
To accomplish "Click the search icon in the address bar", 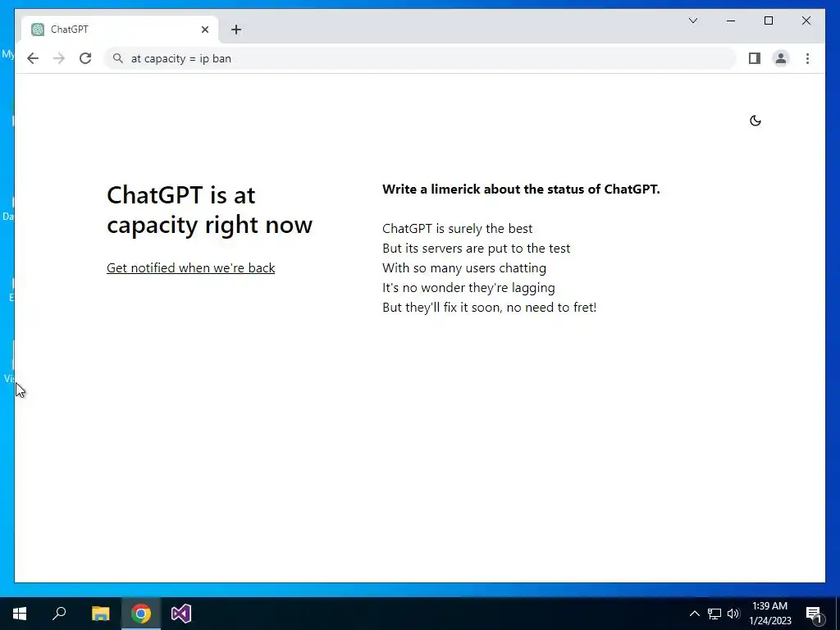I will tap(118, 58).
